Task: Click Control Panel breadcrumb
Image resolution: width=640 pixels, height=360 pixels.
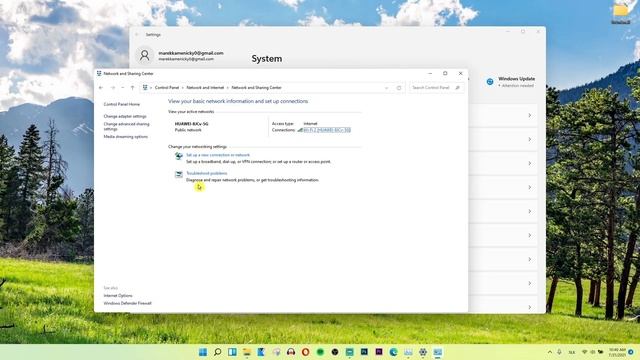Action: click(167, 88)
